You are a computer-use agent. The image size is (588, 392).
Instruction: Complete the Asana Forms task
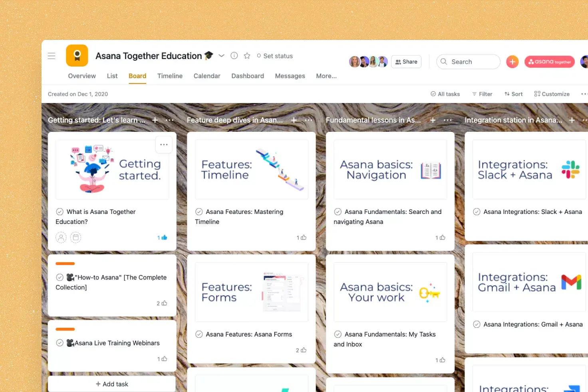(199, 334)
